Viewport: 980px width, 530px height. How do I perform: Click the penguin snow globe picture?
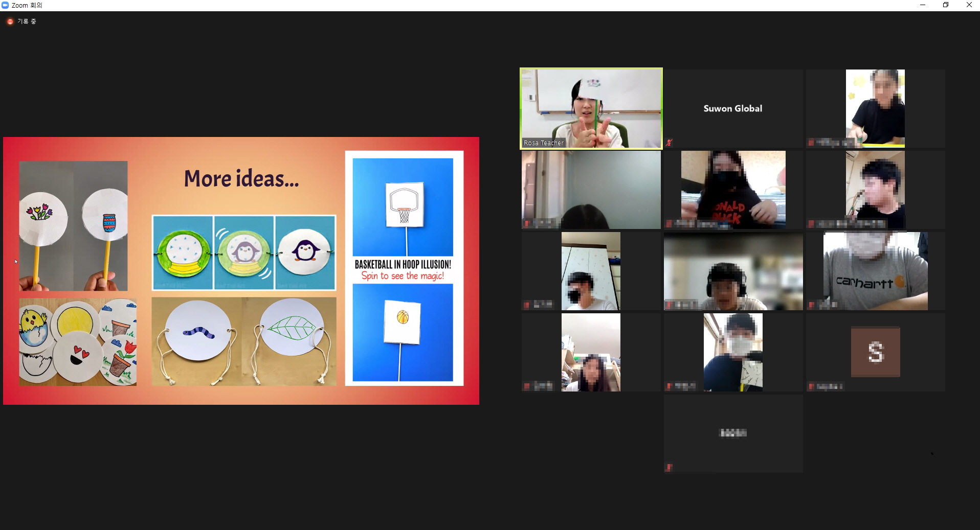click(x=244, y=253)
